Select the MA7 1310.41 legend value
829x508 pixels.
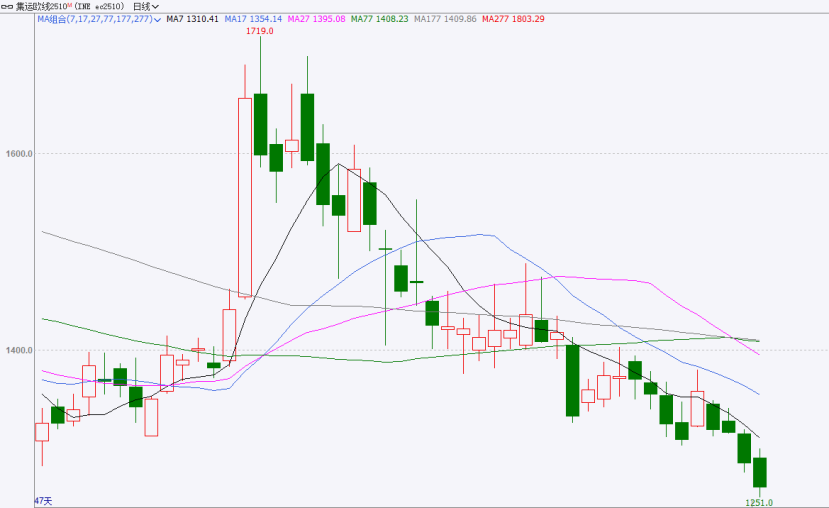[x=192, y=19]
